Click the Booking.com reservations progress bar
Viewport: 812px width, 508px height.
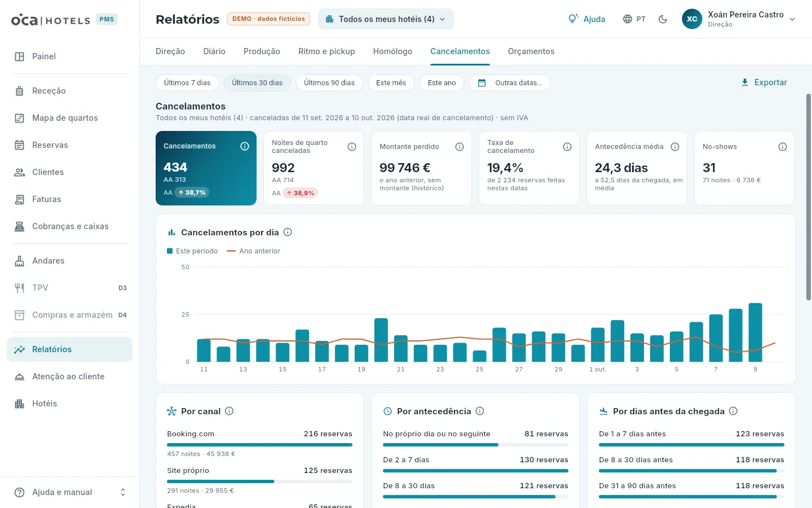click(x=259, y=445)
